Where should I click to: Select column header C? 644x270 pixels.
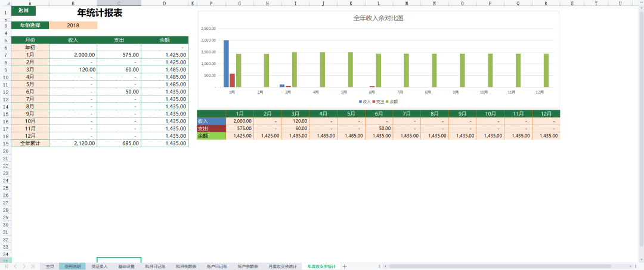tap(119, 3)
